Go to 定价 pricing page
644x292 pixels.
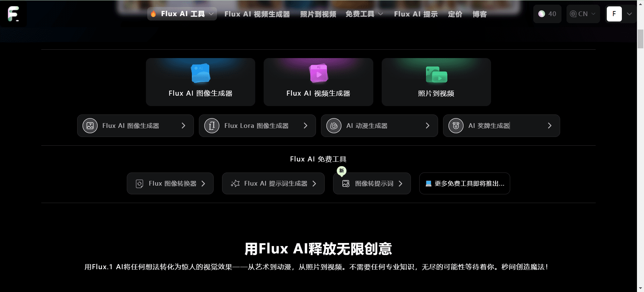click(x=455, y=14)
